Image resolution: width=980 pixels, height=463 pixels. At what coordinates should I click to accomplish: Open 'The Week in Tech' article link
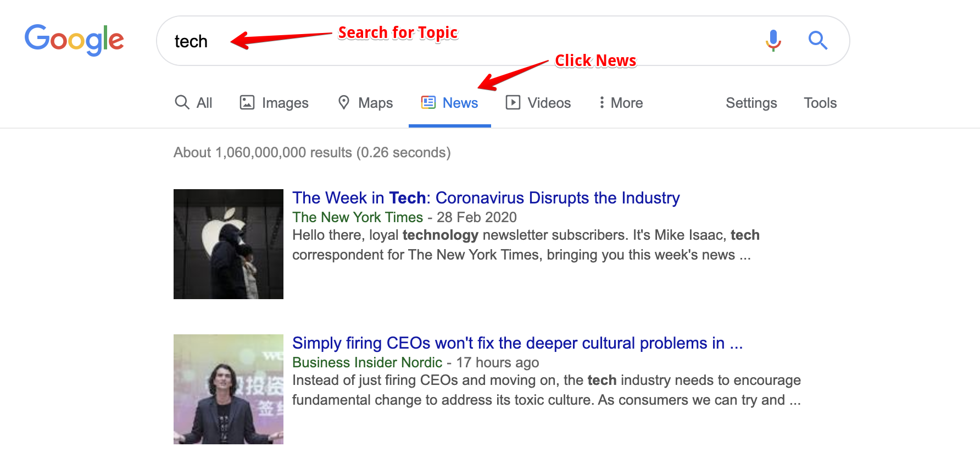[486, 198]
